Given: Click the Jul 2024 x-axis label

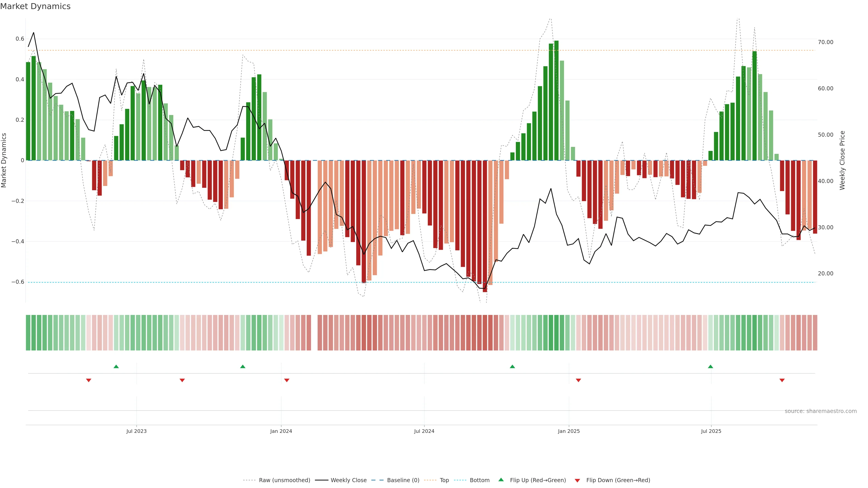Looking at the screenshot, I should pyautogui.click(x=424, y=431).
